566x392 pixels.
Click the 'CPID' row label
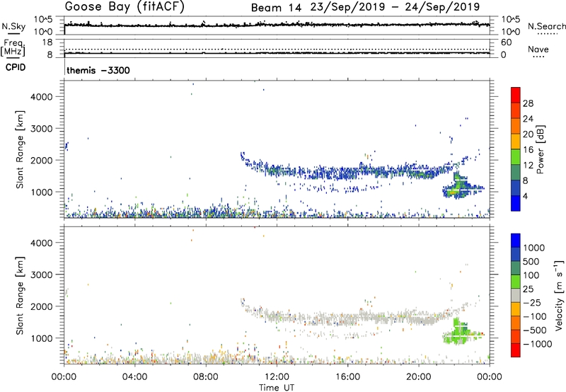click(x=16, y=67)
